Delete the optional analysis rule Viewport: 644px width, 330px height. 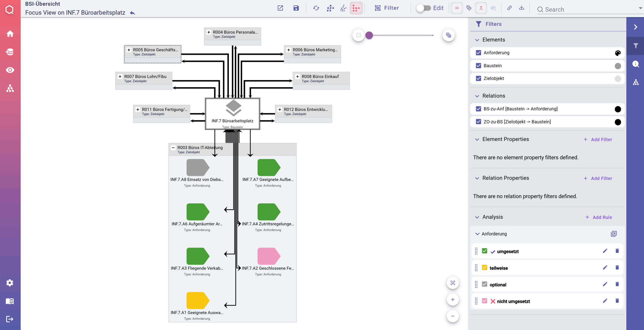coord(617,284)
